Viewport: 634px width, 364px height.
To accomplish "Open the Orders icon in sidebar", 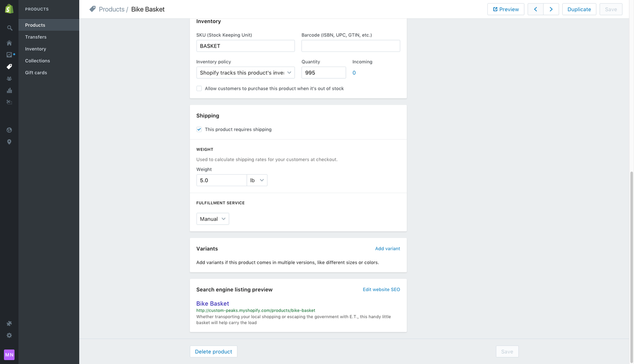I will tap(9, 55).
